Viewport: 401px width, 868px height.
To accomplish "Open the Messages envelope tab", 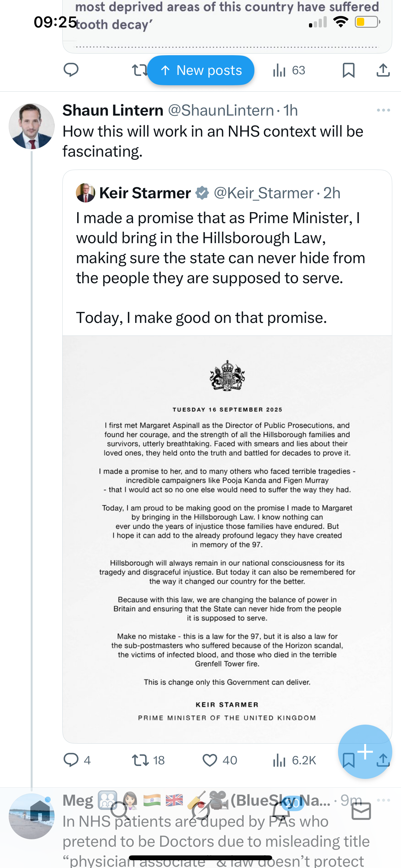I will point(361,811).
